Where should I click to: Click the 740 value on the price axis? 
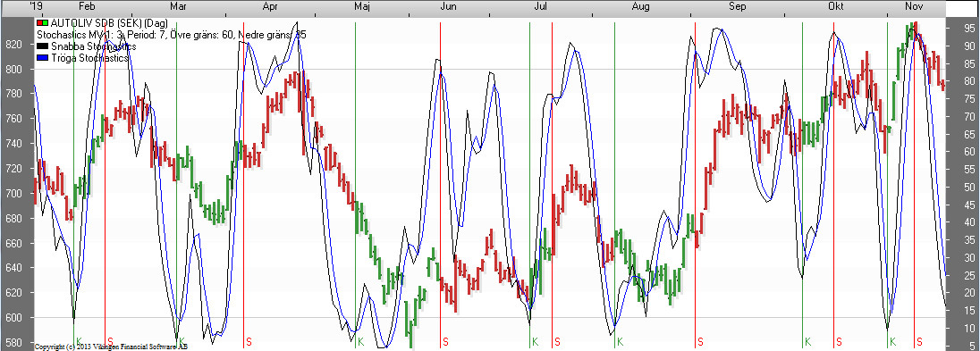pos(13,144)
